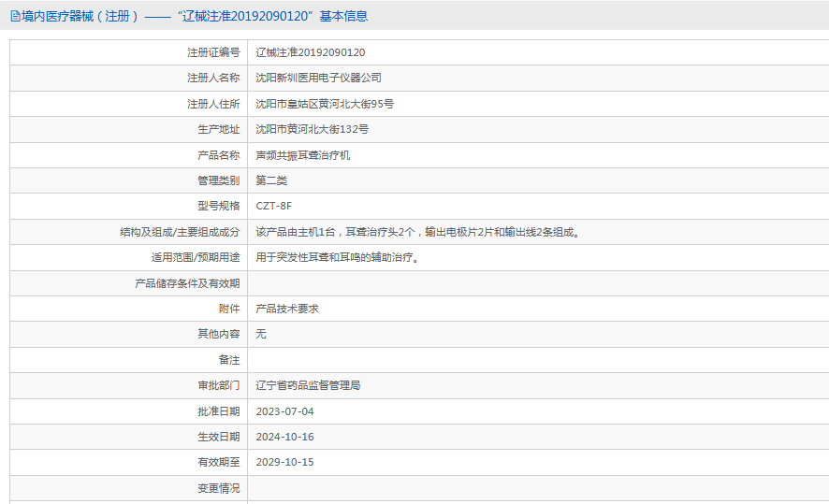Click the 批准日期 label
829x504 pixels.
tap(219, 411)
